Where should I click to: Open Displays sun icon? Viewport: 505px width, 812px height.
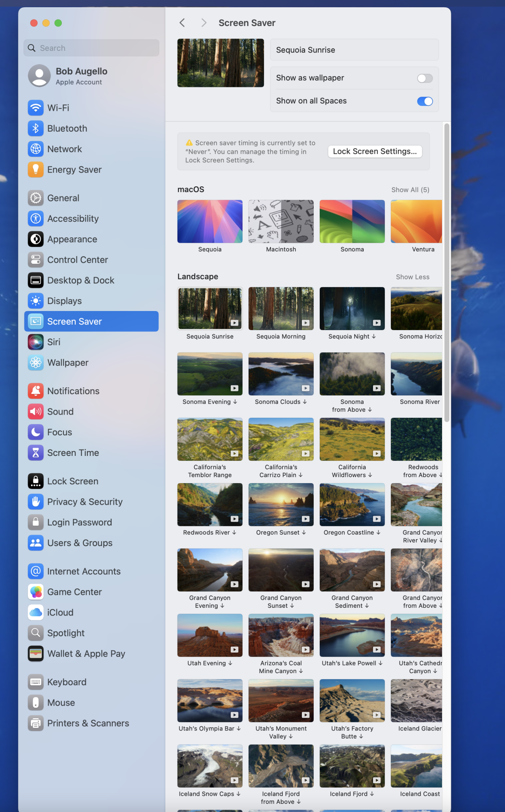[x=36, y=301]
